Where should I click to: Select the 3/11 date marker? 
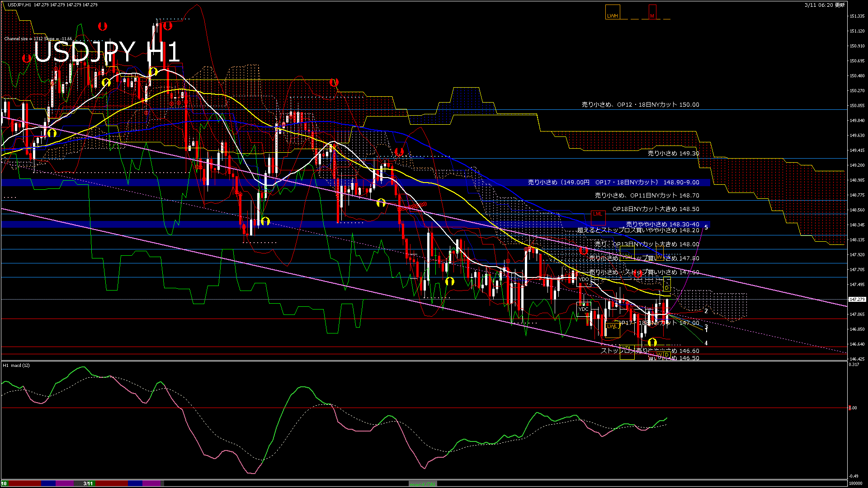point(88,483)
